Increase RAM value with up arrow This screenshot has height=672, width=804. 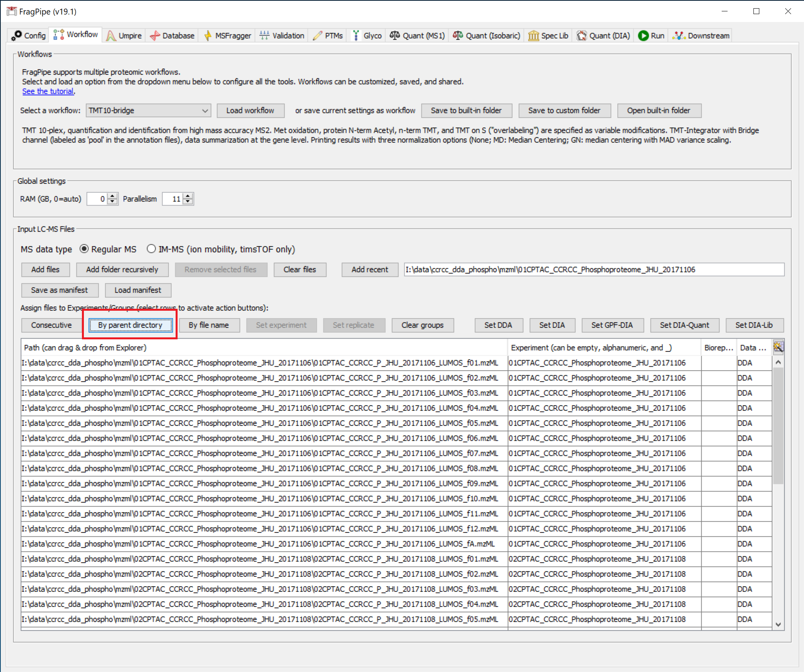coord(113,196)
